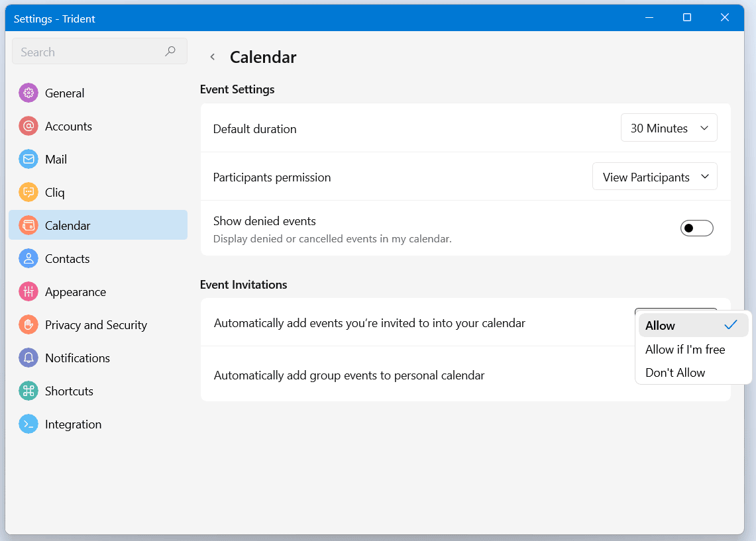
Task: Pick the Don't Allow option
Action: pos(675,373)
